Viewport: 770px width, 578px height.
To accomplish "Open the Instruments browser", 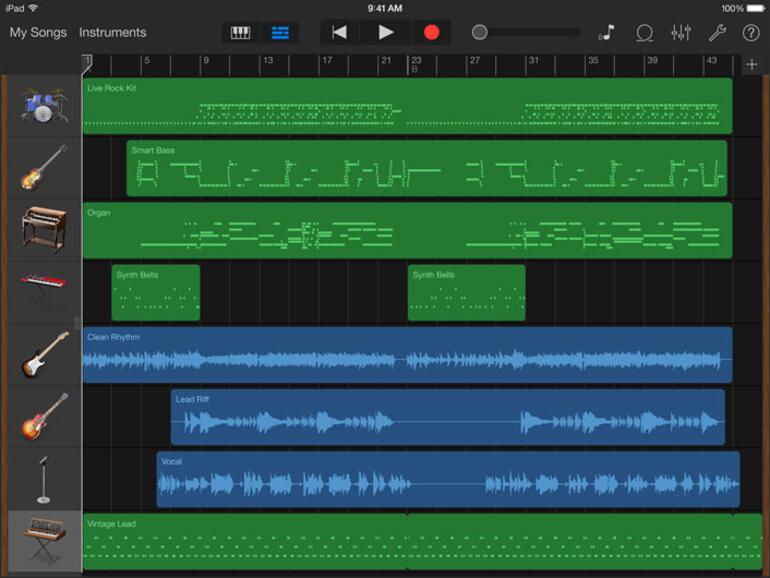I will [112, 32].
